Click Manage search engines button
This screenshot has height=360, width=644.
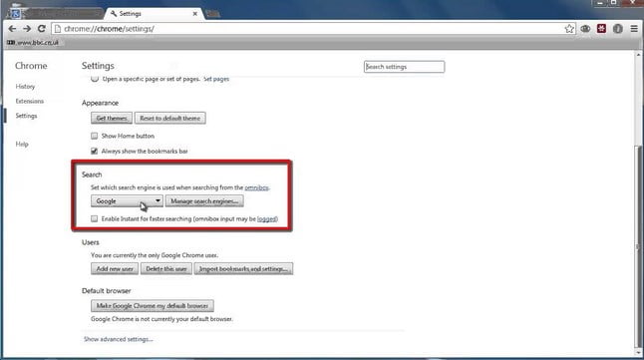[204, 201]
